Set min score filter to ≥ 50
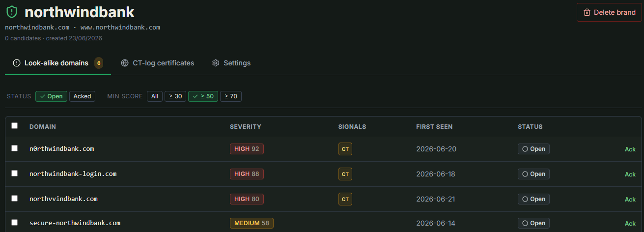644x232 pixels. (x=203, y=96)
